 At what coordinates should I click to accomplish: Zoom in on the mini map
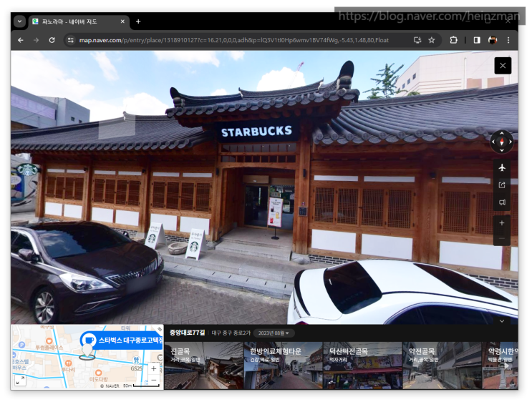(154, 368)
